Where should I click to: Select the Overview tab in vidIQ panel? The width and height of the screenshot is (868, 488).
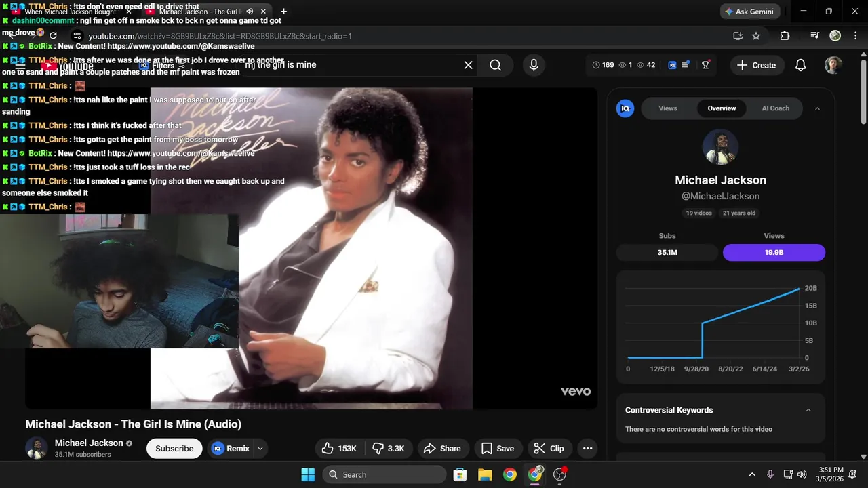(722, 108)
